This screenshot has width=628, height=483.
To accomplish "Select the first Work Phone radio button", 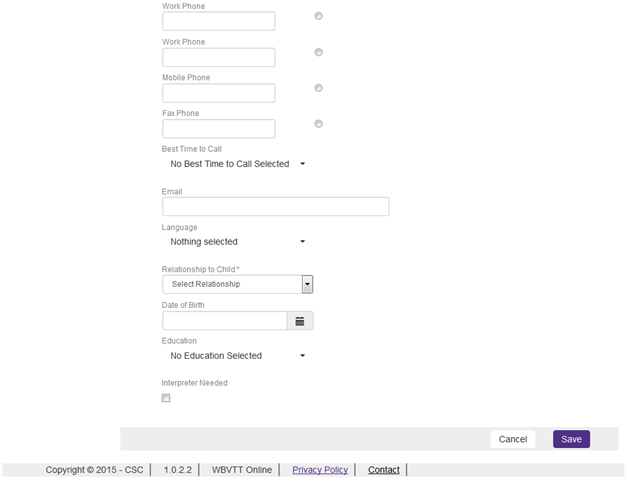I will (x=318, y=16).
